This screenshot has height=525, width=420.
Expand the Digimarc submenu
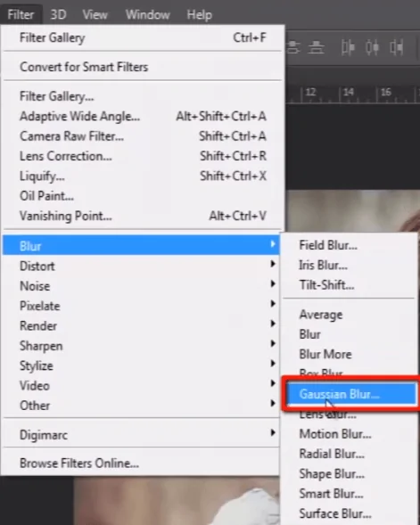coord(142,435)
